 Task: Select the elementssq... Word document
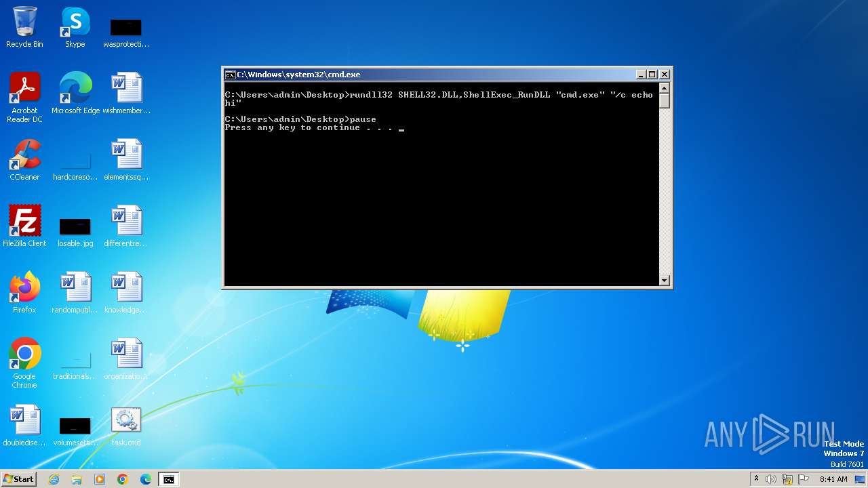[126, 160]
